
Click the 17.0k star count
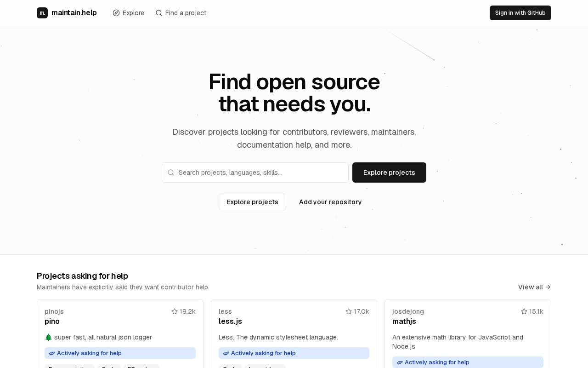pyautogui.click(x=362, y=311)
